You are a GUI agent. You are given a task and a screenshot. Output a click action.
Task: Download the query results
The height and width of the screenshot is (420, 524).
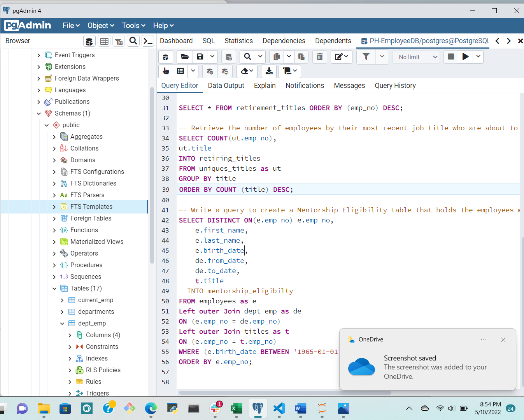268,71
